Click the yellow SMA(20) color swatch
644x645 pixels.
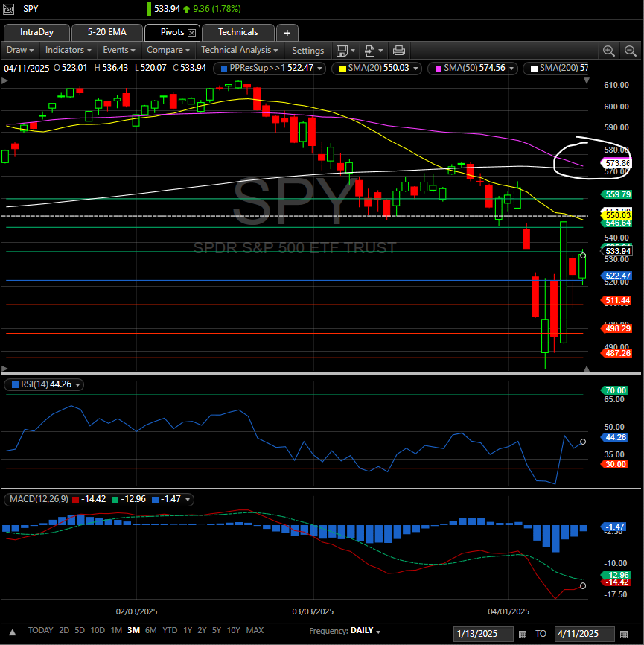[342, 68]
